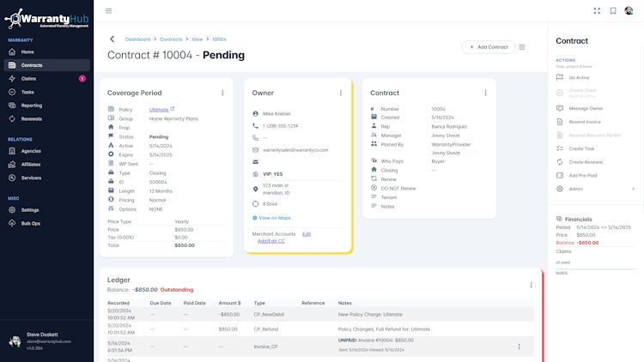Image resolution: width=644 pixels, height=362 pixels.
Task: Click the Add Contract button
Action: 489,47
